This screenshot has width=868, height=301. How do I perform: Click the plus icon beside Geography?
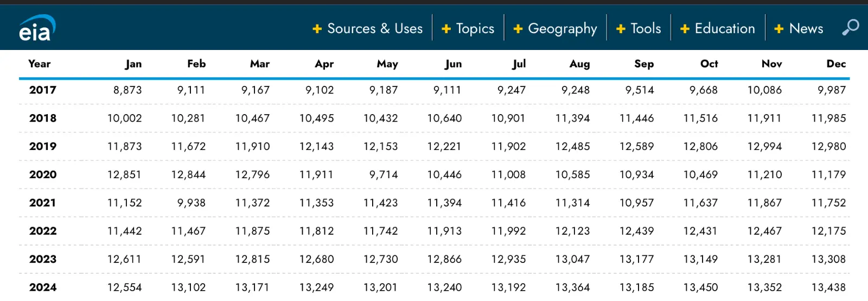[518, 29]
